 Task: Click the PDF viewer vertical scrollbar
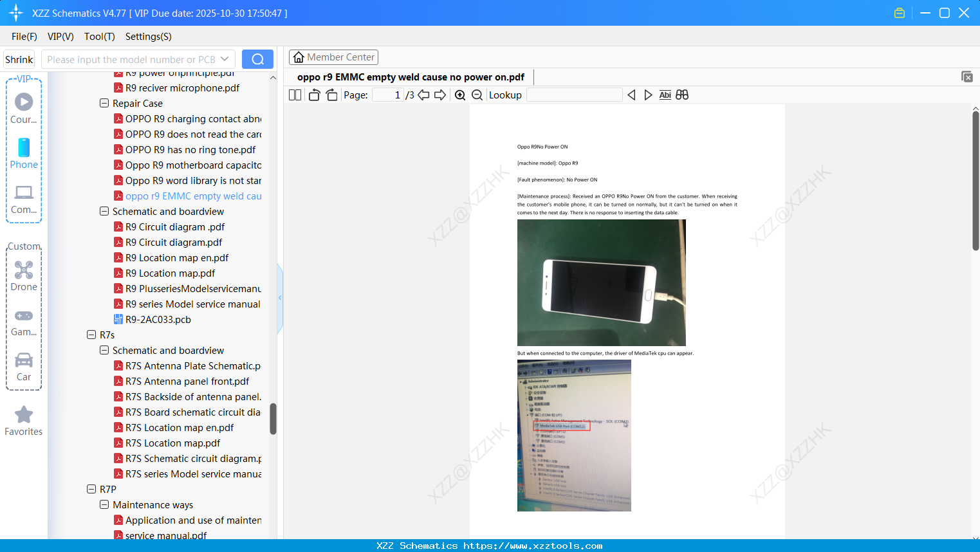click(x=975, y=180)
